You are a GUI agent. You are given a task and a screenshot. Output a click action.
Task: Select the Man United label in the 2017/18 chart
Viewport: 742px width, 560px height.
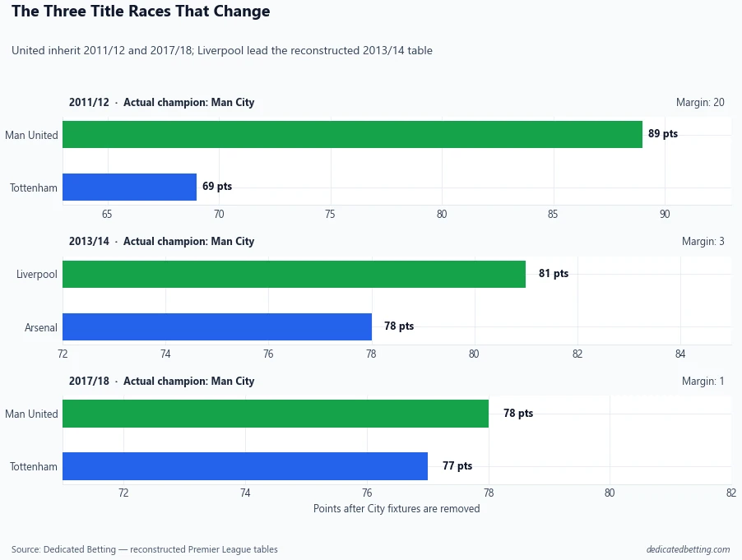tap(32, 414)
